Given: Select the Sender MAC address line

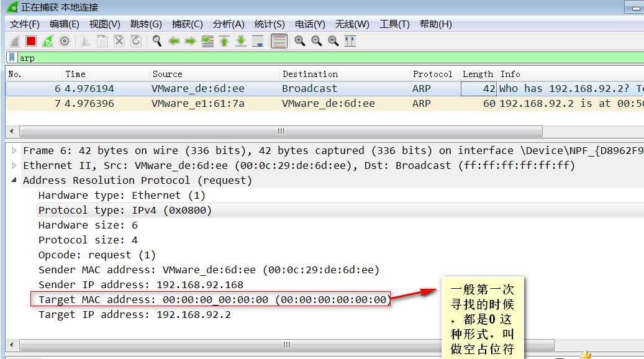Looking at the screenshot, I should click(x=209, y=270).
